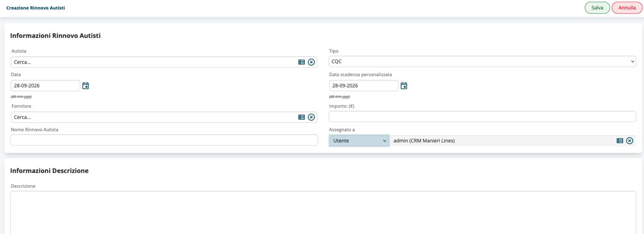Click the Data scadenza personalizzata label

(360, 75)
